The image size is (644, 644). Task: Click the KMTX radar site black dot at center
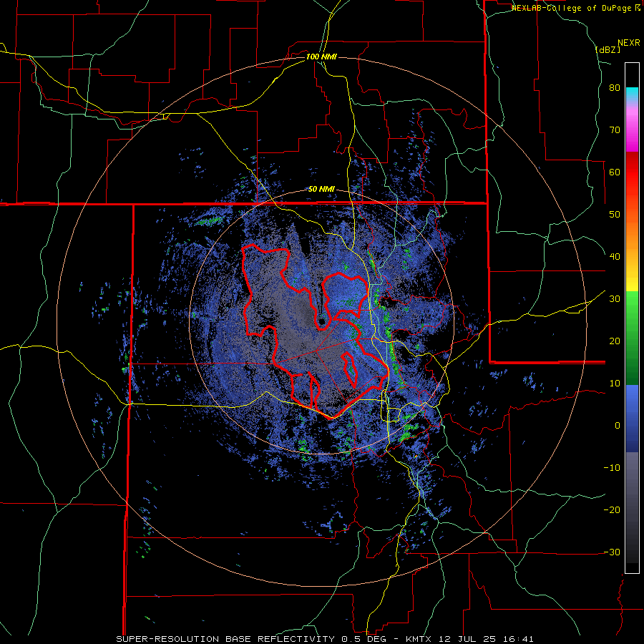tap(321, 321)
